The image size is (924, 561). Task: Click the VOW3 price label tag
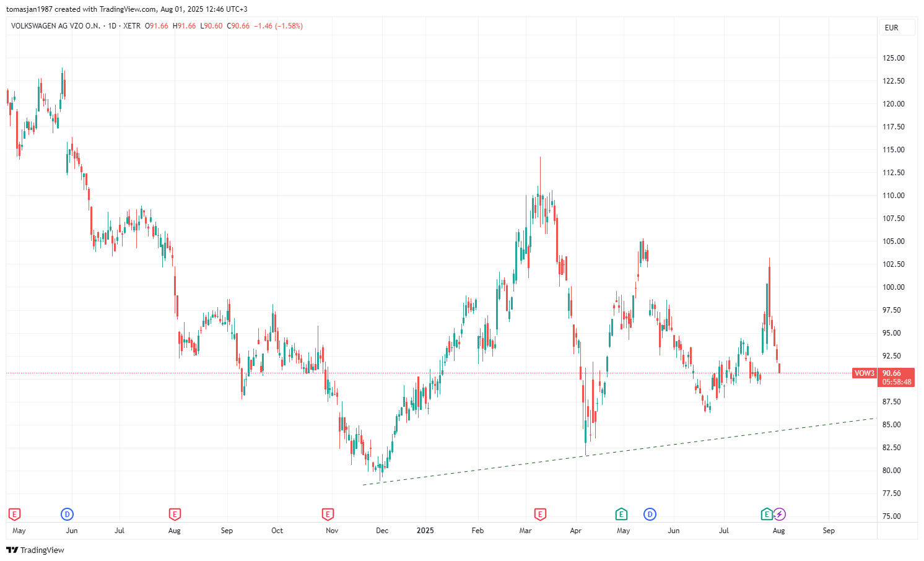click(865, 373)
